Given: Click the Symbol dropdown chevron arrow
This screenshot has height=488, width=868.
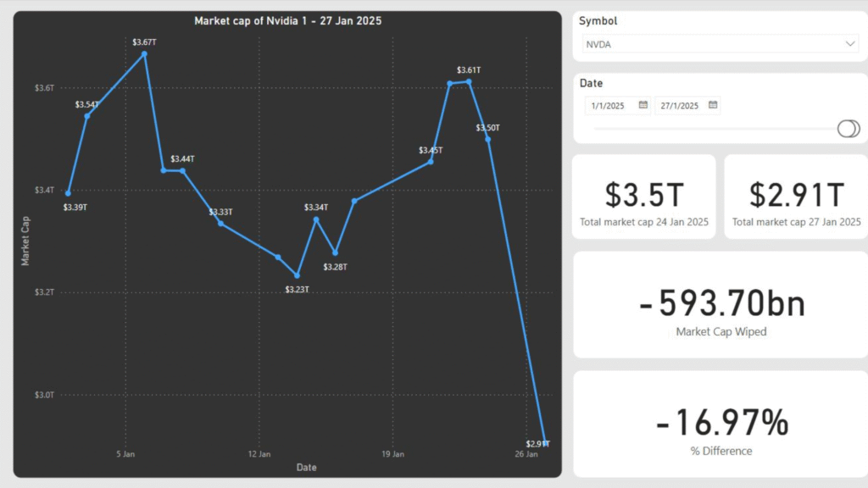Looking at the screenshot, I should pos(849,44).
